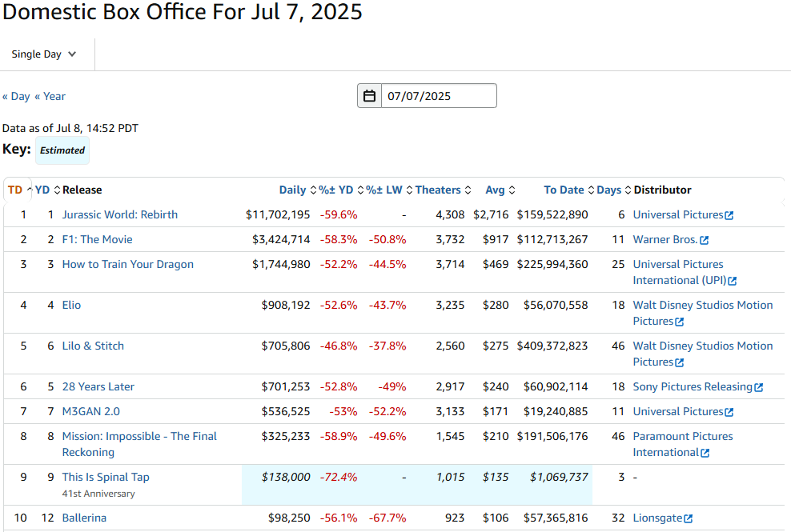Click the Estimated key badge
The height and width of the screenshot is (532, 791).
click(x=62, y=150)
